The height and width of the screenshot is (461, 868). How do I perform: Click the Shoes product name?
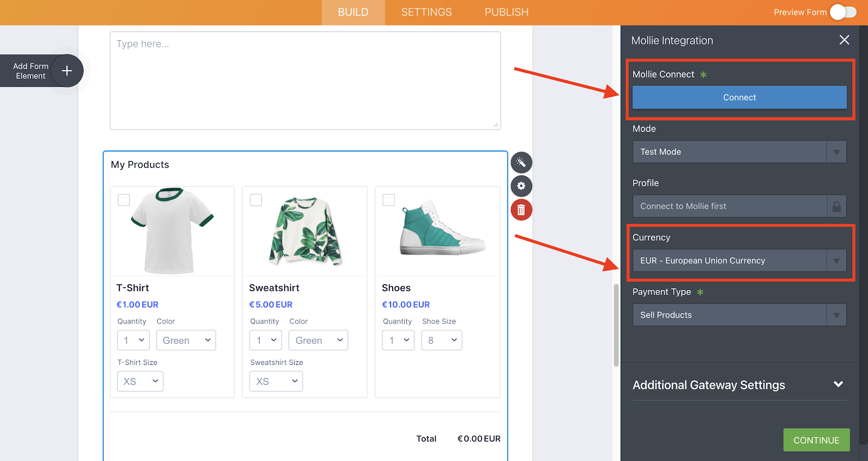pyautogui.click(x=397, y=288)
